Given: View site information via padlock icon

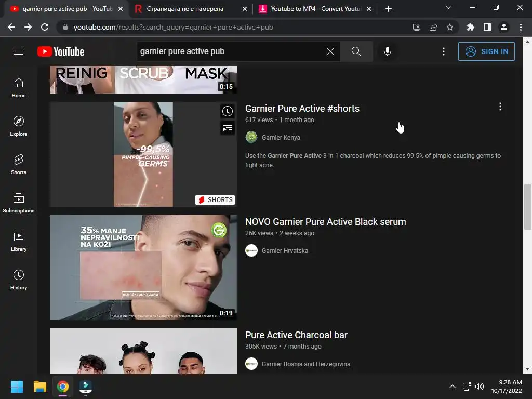Looking at the screenshot, I should point(65,27).
